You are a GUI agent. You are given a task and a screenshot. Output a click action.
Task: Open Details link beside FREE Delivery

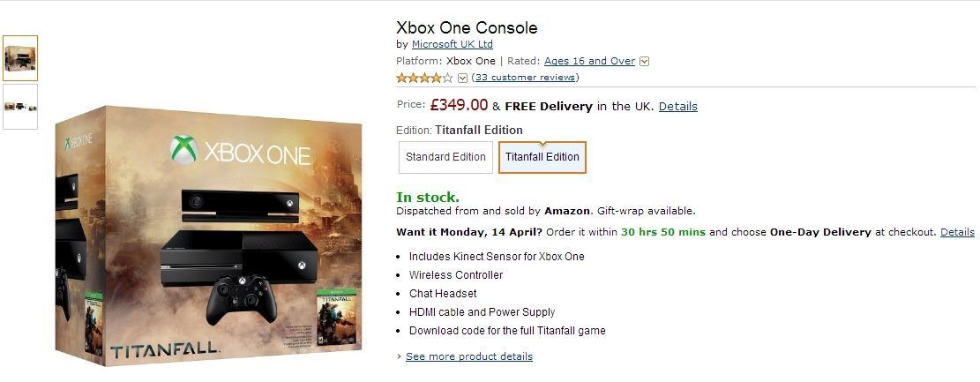[x=677, y=107]
